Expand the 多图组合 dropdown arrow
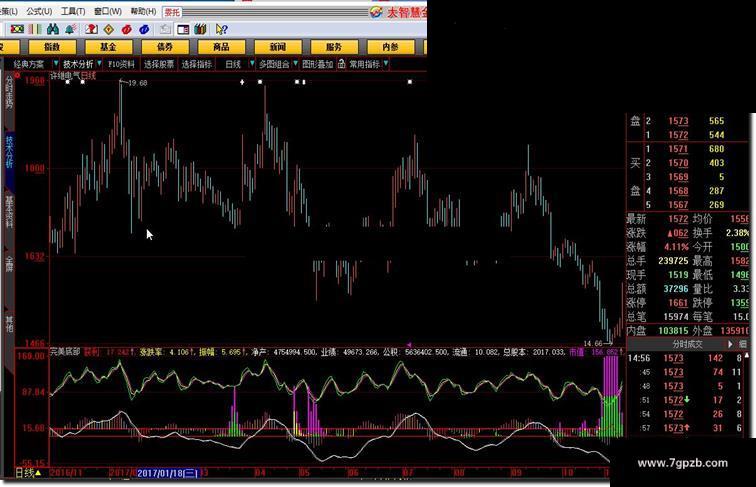756x487 pixels. coord(296,64)
